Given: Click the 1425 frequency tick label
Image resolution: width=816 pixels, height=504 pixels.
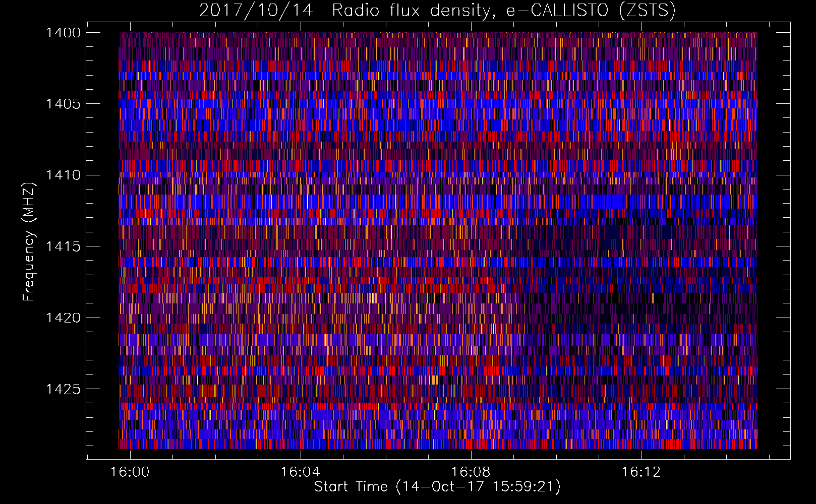Looking at the screenshot, I should pyautogui.click(x=64, y=389).
